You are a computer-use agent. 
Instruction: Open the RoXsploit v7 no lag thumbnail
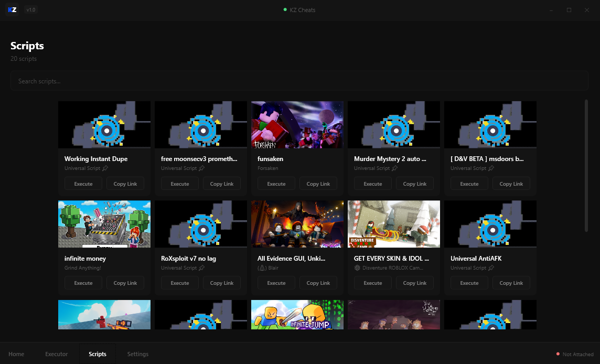click(201, 224)
